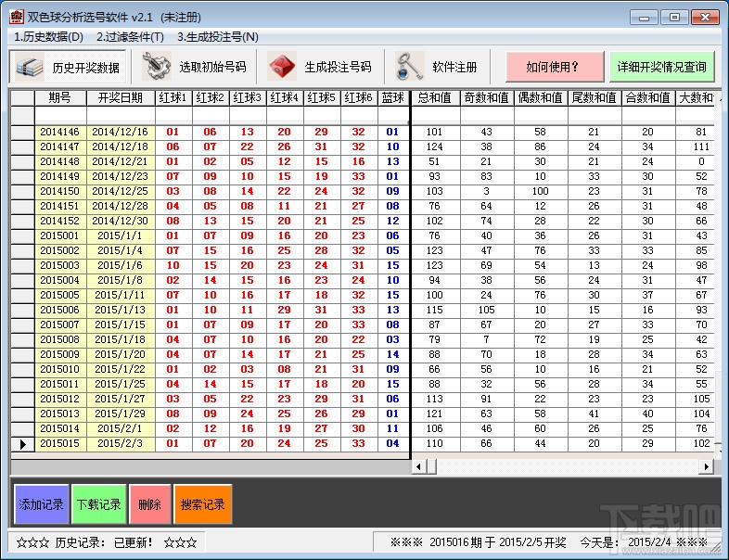This screenshot has width=729, height=560.
Task: Open the 3.生成投注号(N) menu
Action: (x=218, y=37)
